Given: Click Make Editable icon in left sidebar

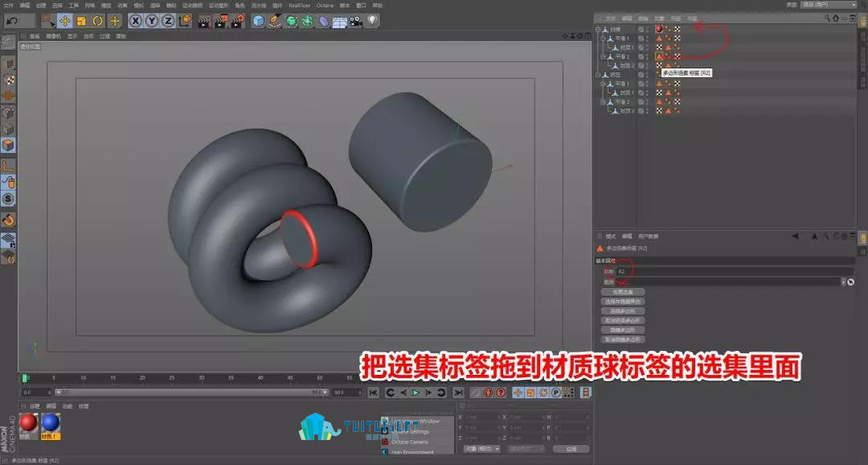Looking at the screenshot, I should click(8, 42).
